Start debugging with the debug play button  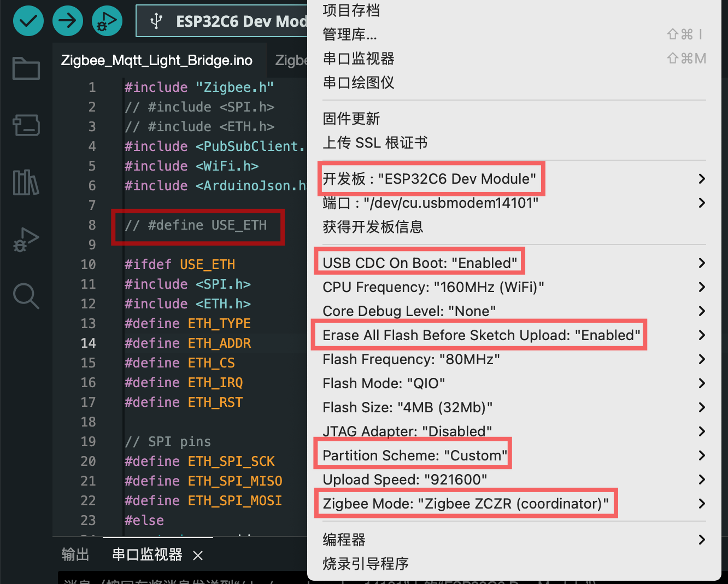click(x=107, y=21)
